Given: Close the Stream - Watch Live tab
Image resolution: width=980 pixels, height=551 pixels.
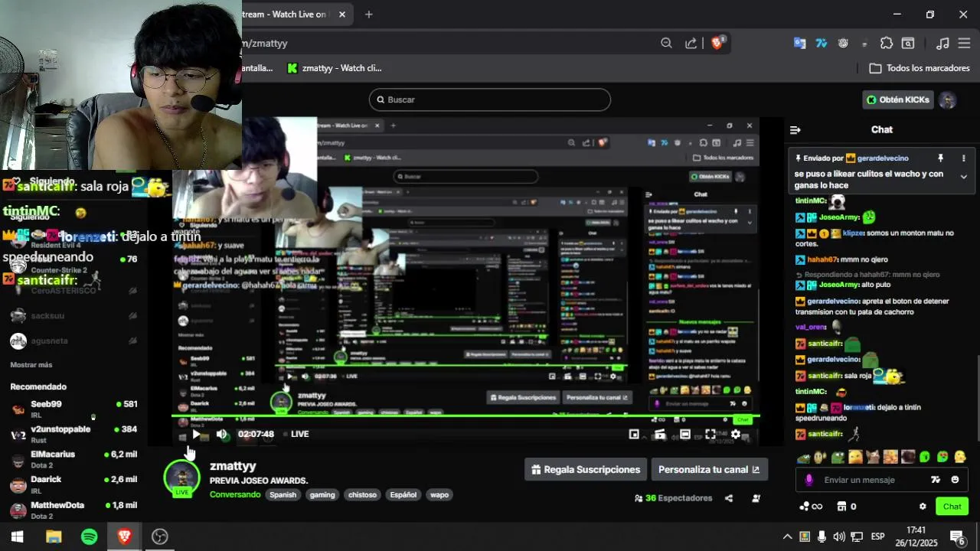Looking at the screenshot, I should click(342, 14).
